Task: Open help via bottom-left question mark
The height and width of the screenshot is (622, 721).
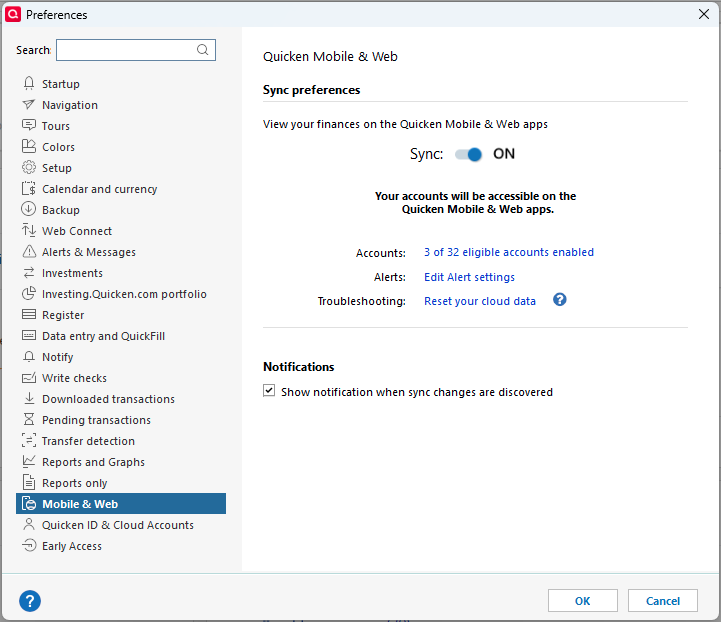Action: point(30,601)
